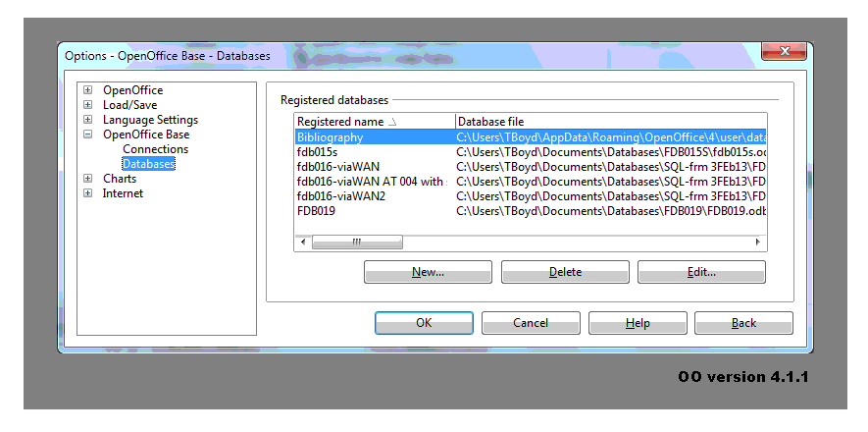Select OpenOffice in the options tree
868x432 pixels.
tap(132, 90)
